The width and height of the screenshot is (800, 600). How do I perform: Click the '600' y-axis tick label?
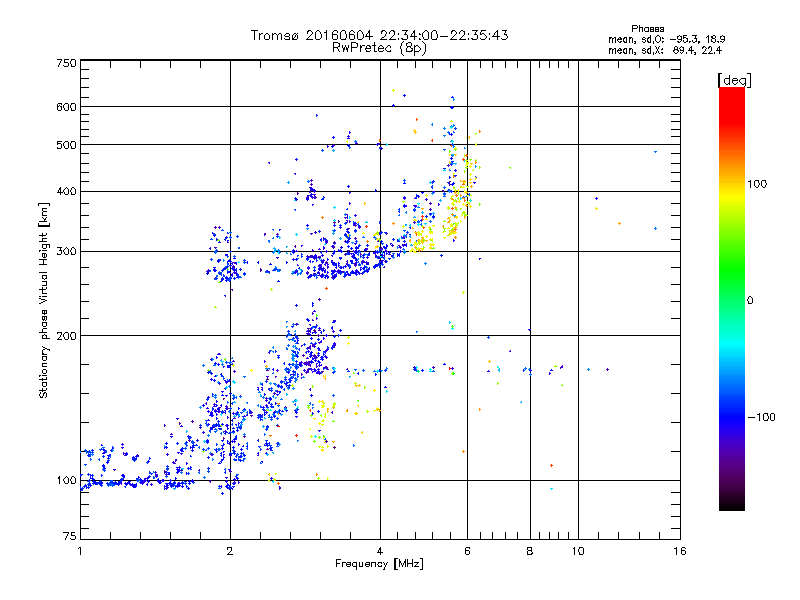(66, 107)
